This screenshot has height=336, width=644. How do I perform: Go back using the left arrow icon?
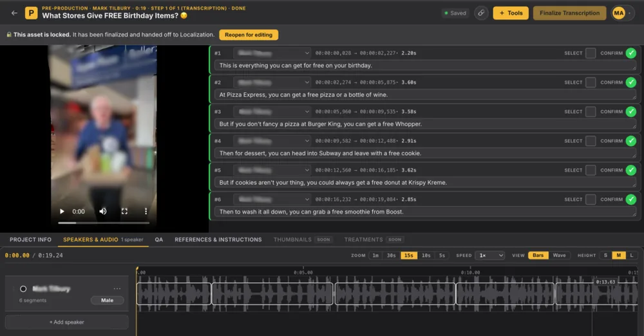point(14,13)
